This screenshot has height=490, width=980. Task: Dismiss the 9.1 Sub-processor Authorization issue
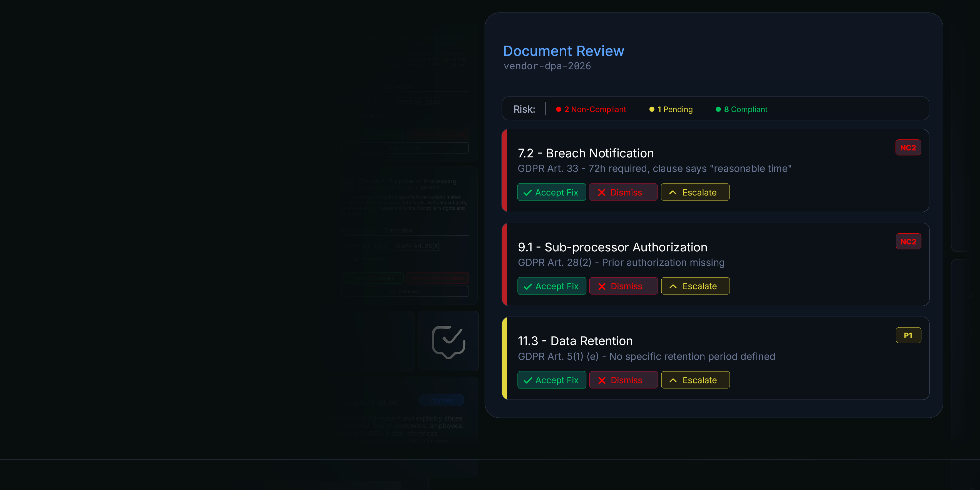coord(623,286)
